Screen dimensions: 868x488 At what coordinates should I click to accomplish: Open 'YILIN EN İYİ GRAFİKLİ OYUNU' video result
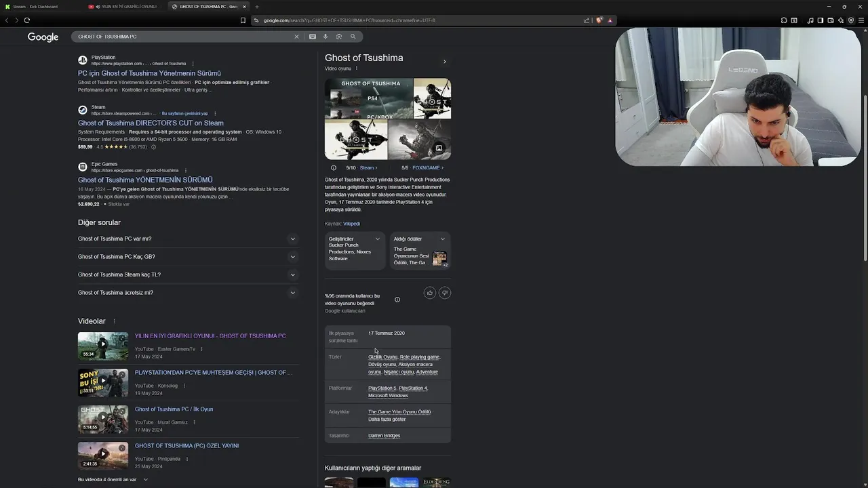coord(210,336)
